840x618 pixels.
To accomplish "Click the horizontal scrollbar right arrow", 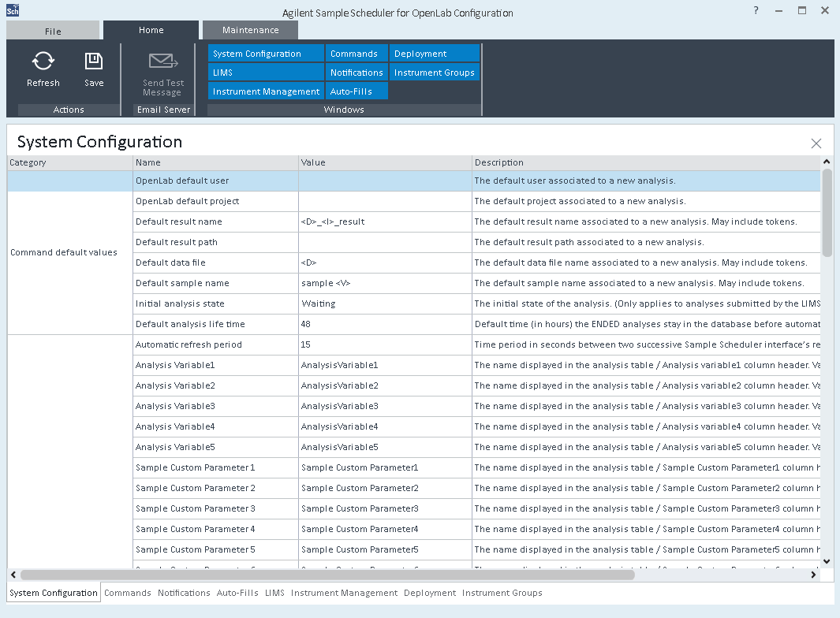I will click(x=813, y=575).
